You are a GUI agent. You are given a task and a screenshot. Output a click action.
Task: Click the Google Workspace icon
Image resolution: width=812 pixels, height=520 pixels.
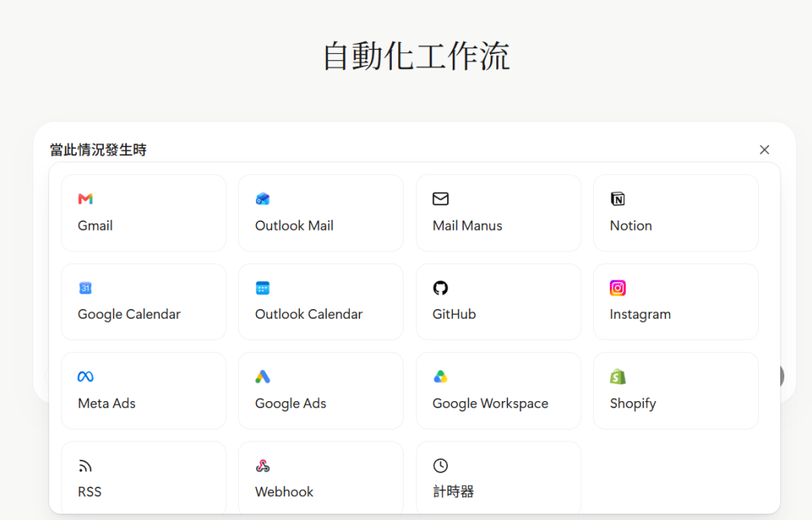441,377
